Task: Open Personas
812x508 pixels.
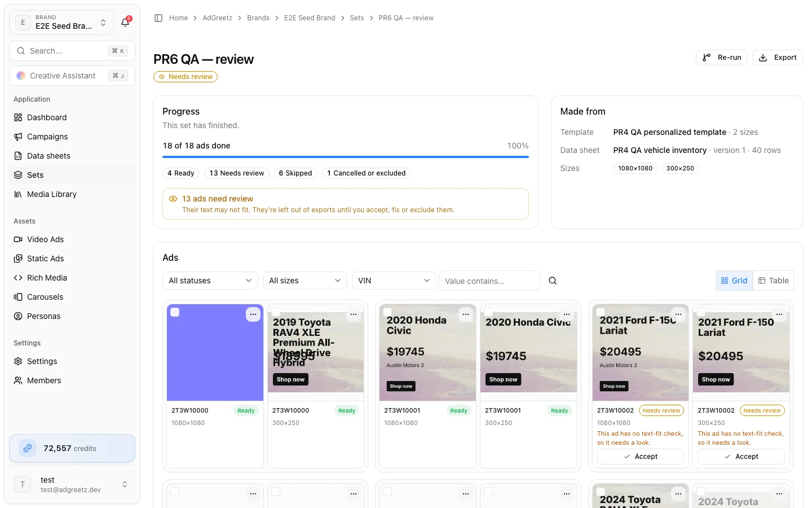Action: tap(72, 316)
